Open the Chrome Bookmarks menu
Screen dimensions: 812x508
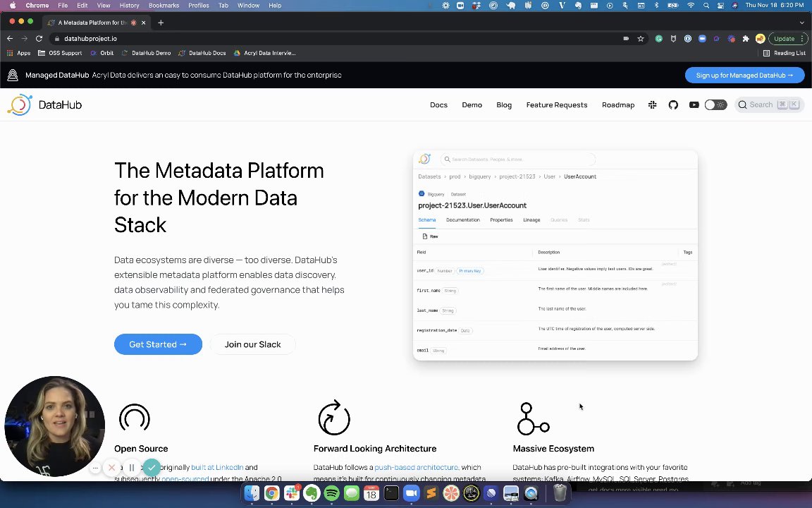164,5
